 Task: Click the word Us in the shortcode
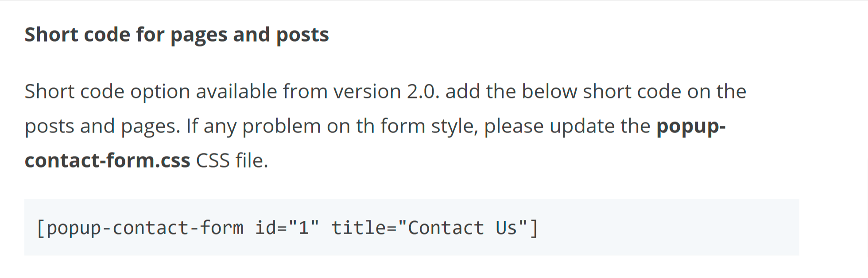506,228
